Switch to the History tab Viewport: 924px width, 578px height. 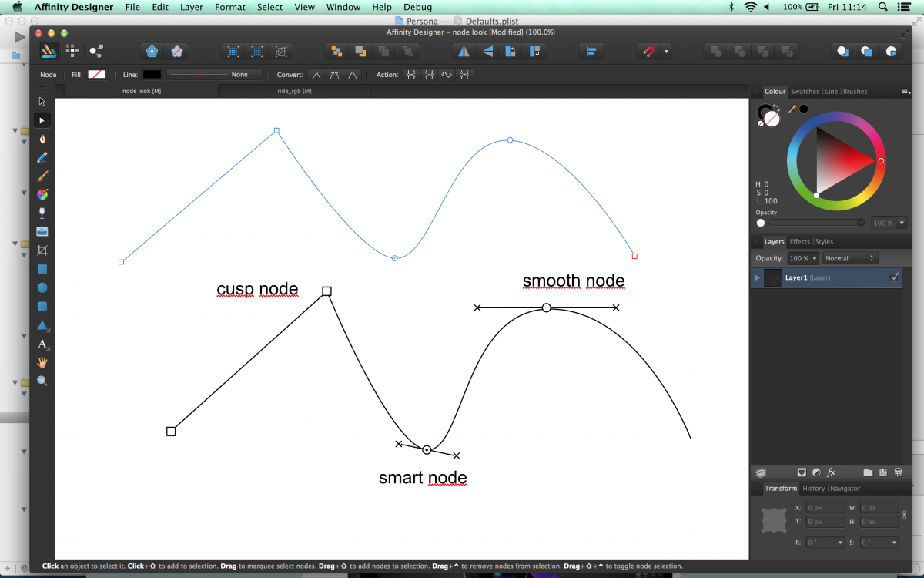(x=813, y=489)
